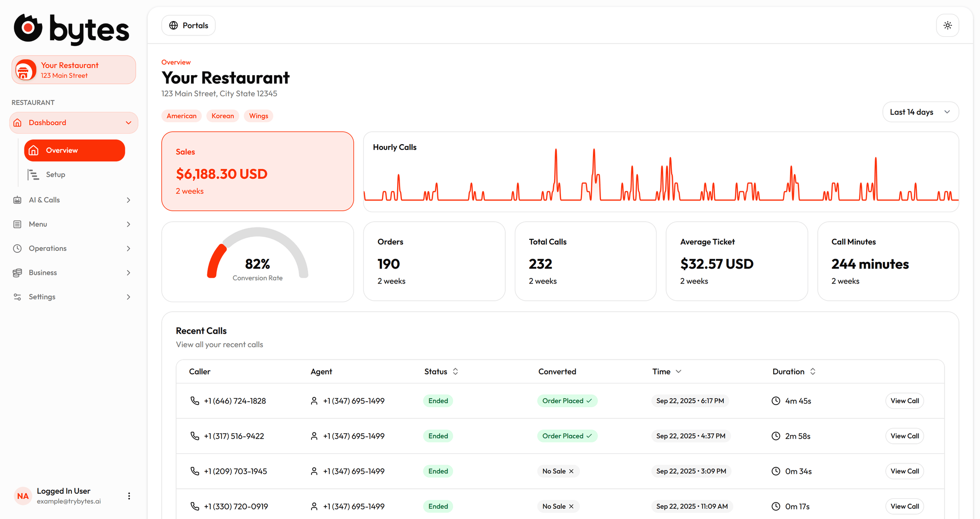
Task: Toggle the light/dark theme sun icon
Action: tap(947, 25)
